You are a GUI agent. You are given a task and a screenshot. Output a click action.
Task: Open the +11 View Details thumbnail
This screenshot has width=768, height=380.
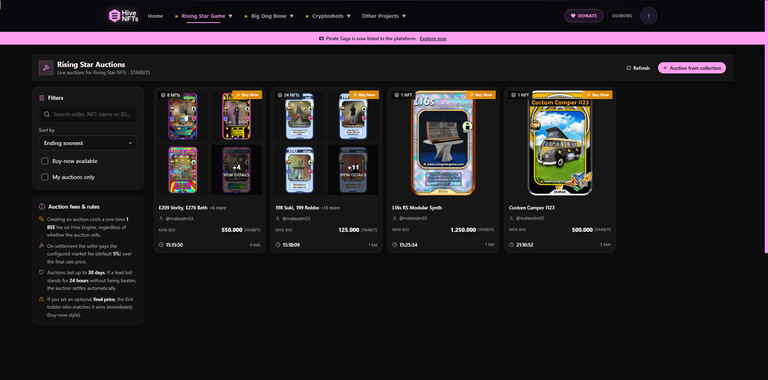[x=353, y=170]
